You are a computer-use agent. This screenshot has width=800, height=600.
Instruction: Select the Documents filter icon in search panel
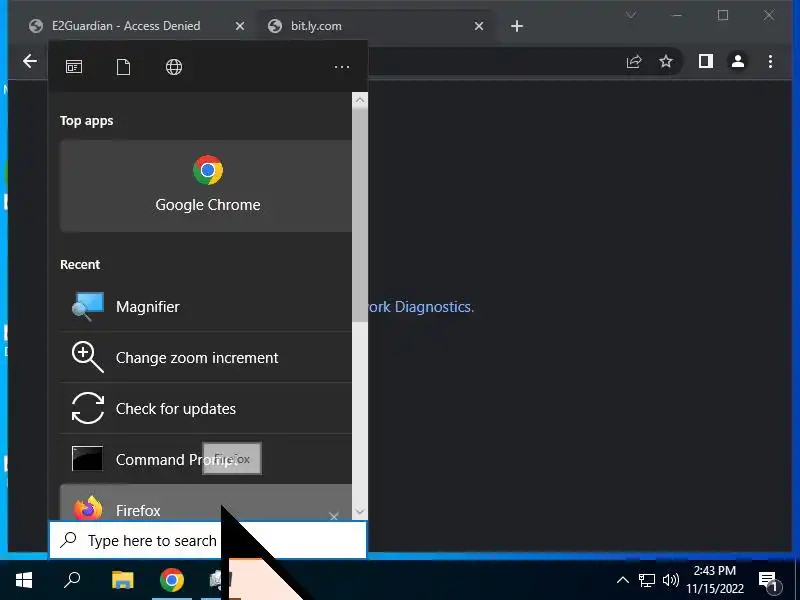coord(123,67)
